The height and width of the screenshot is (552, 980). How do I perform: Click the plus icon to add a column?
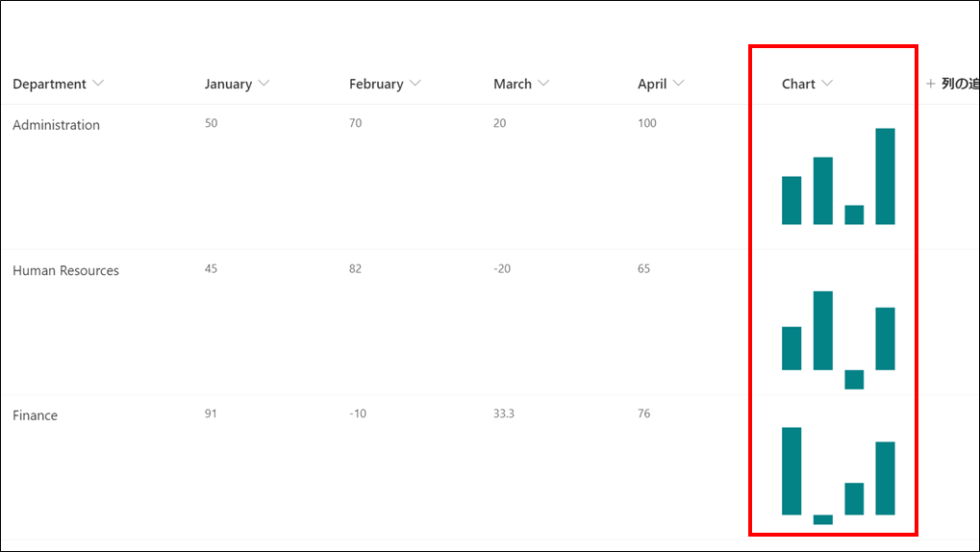931,83
